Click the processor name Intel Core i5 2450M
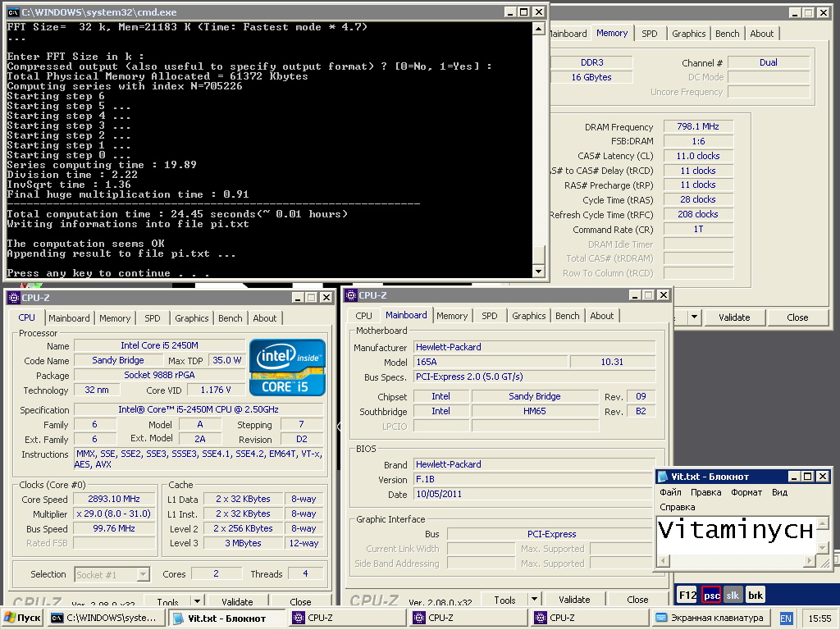Screen dimensions: 840x630 point(159,345)
